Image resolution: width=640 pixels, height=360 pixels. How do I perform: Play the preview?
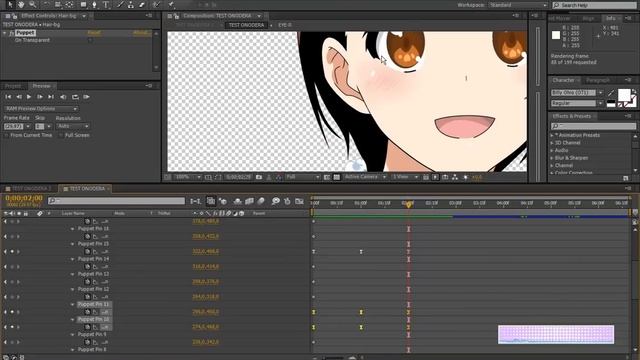click(29, 97)
